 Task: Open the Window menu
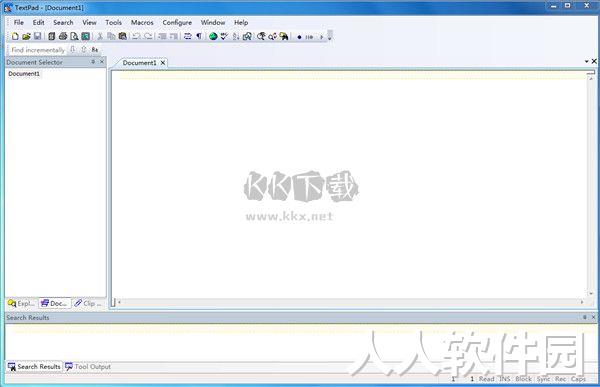(213, 23)
